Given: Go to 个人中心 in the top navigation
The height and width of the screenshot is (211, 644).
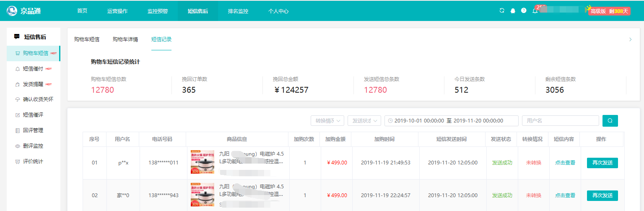Looking at the screenshot, I should pyautogui.click(x=278, y=11).
